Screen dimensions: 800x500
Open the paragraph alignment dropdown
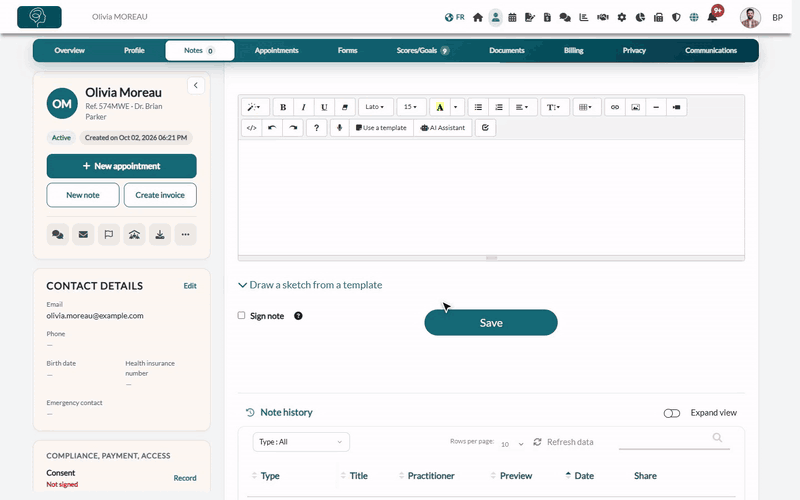522,107
